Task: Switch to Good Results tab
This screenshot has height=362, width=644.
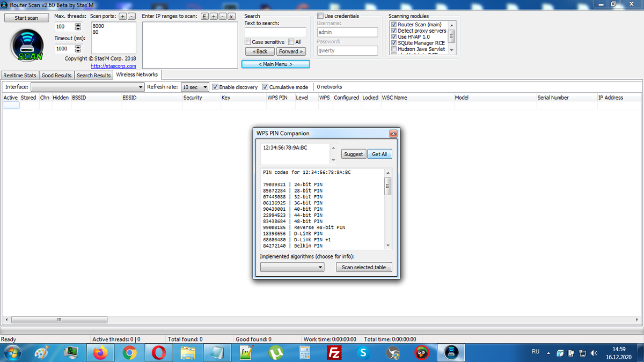Action: [56, 75]
